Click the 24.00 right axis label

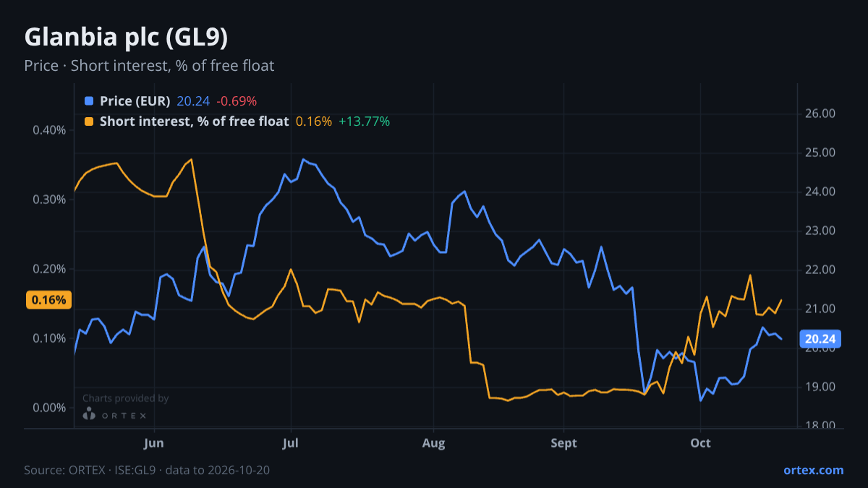coord(820,192)
